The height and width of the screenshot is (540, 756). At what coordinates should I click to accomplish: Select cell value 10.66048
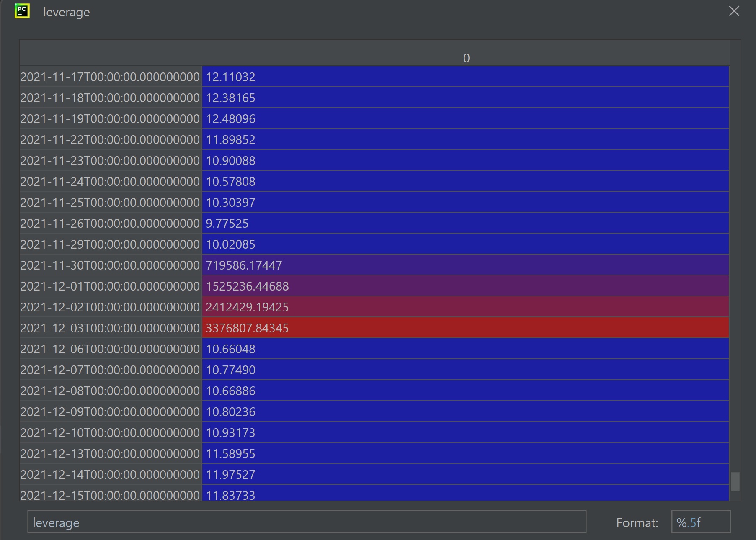pos(465,349)
